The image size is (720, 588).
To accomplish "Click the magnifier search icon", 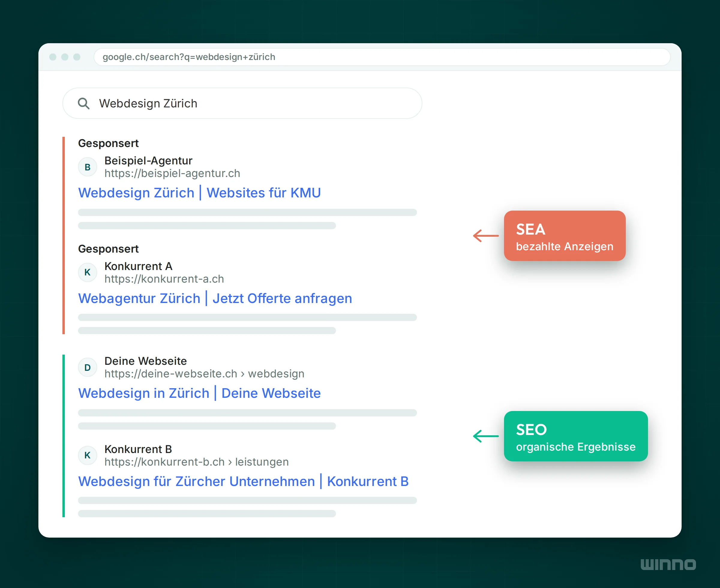I will pyautogui.click(x=84, y=103).
